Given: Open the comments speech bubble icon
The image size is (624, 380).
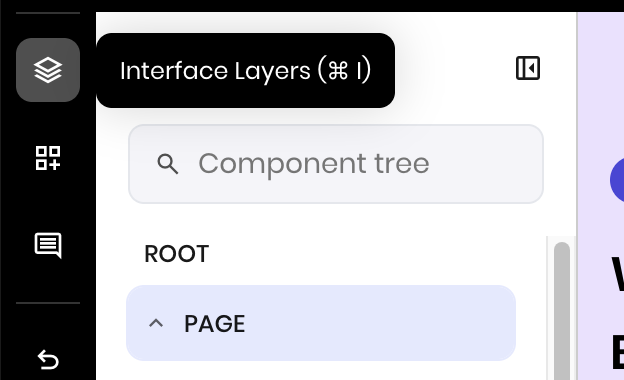Looking at the screenshot, I should 48,246.
